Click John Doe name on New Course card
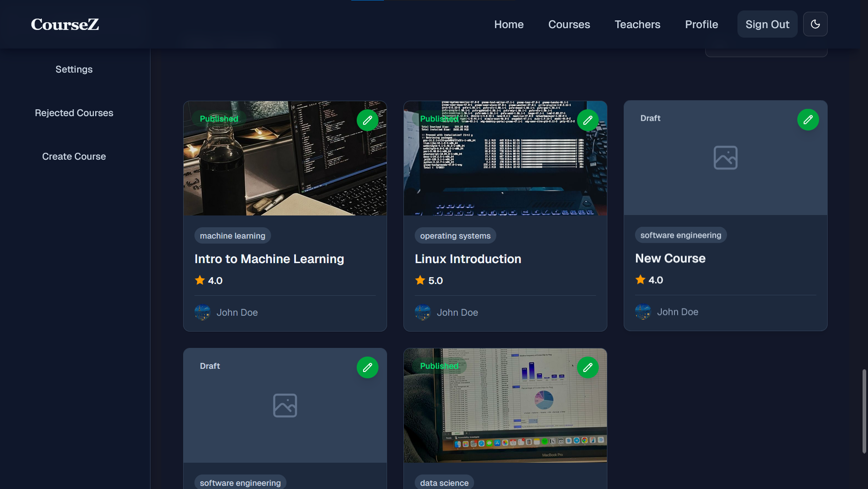The height and width of the screenshot is (489, 868). coord(677,312)
